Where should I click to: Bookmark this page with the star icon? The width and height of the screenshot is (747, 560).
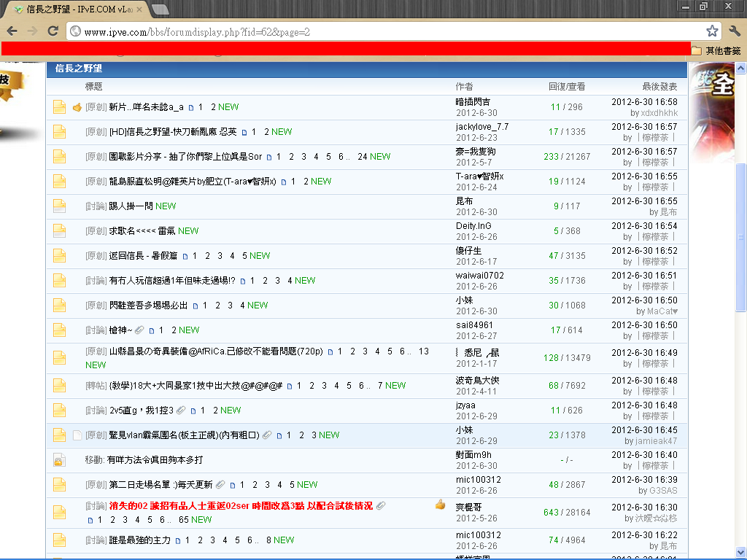click(x=712, y=31)
